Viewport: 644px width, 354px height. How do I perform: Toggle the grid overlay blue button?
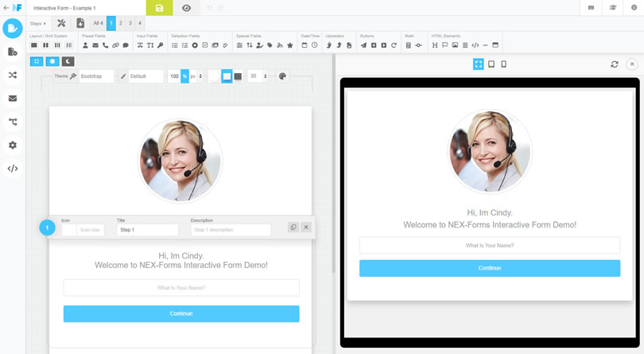[36, 62]
